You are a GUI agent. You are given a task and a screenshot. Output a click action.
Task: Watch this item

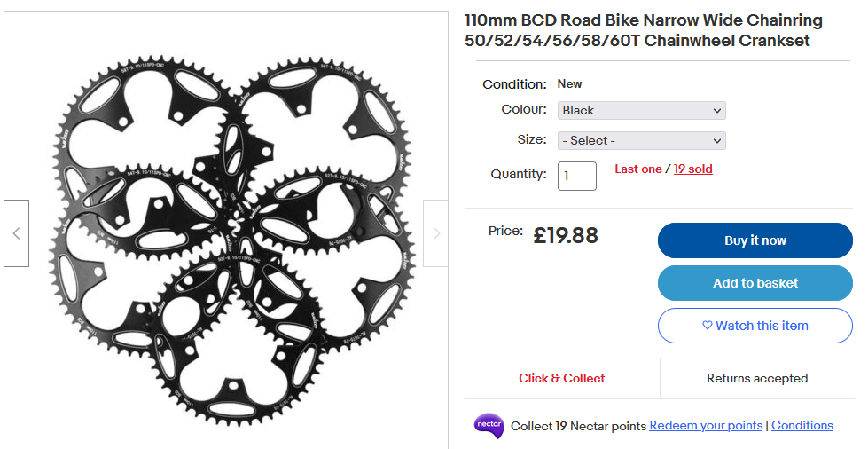point(755,326)
